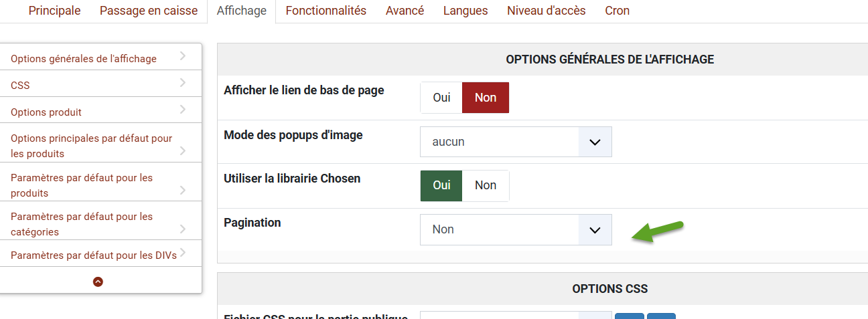Click chevron arrow beside Options produit
This screenshot has height=319, width=868.
pos(183,109)
